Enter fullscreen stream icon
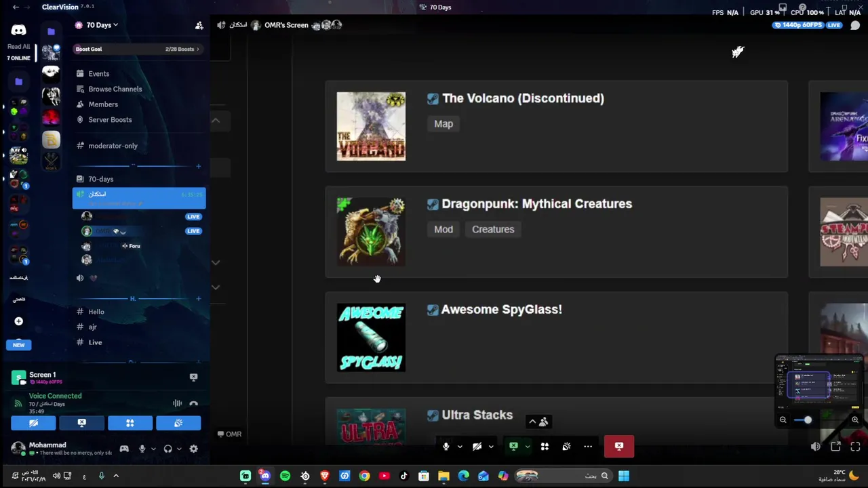The image size is (868, 488). tap(855, 447)
